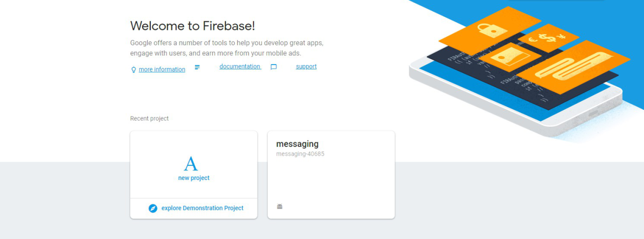Click the support chat bubble icon

pyautogui.click(x=274, y=67)
